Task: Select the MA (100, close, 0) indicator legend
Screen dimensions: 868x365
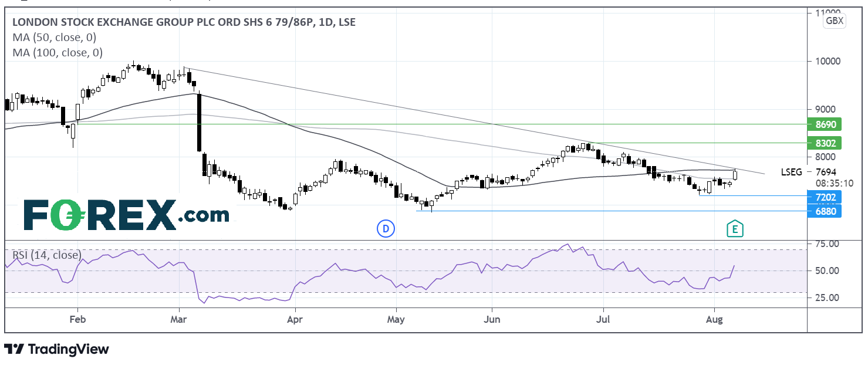Action: tap(58, 53)
